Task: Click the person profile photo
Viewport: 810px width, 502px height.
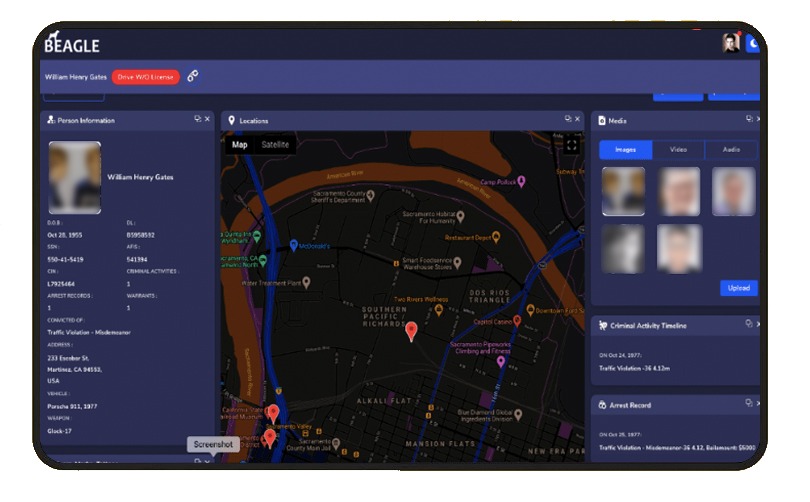Action: point(75,178)
